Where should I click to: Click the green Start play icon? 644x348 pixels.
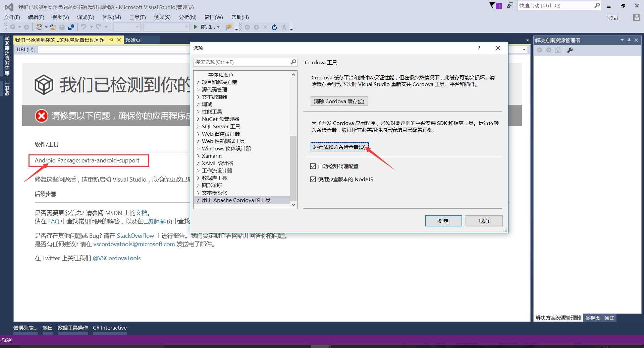tap(196, 27)
